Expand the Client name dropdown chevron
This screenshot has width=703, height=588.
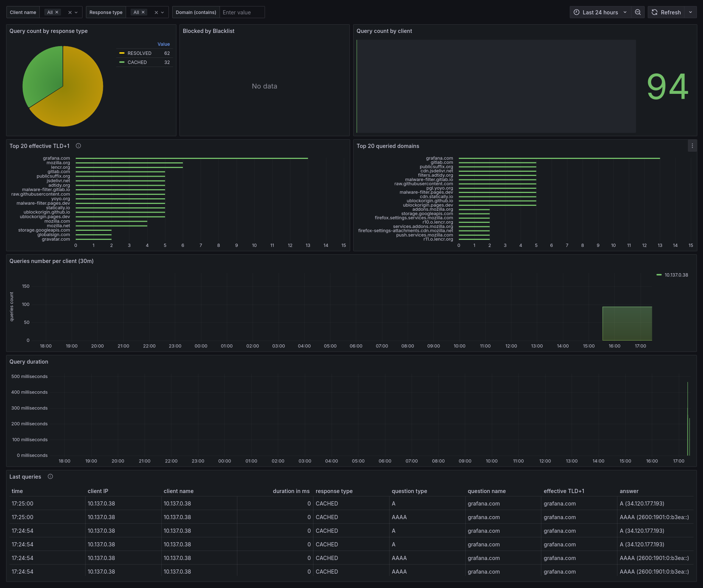tap(76, 12)
